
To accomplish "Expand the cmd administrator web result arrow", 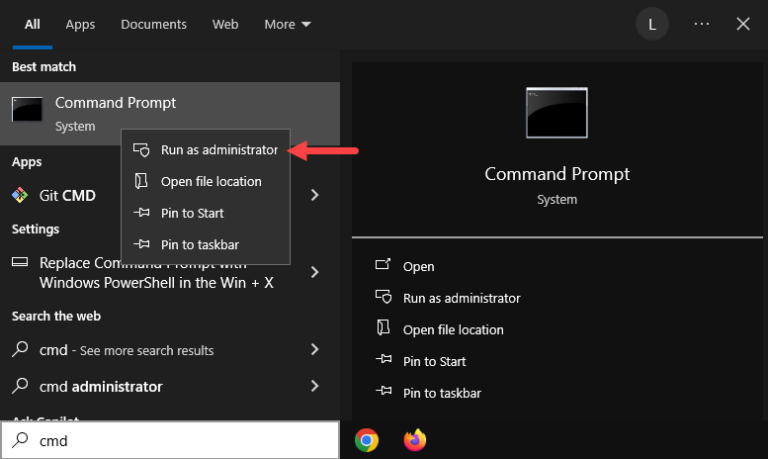I will coord(314,386).
